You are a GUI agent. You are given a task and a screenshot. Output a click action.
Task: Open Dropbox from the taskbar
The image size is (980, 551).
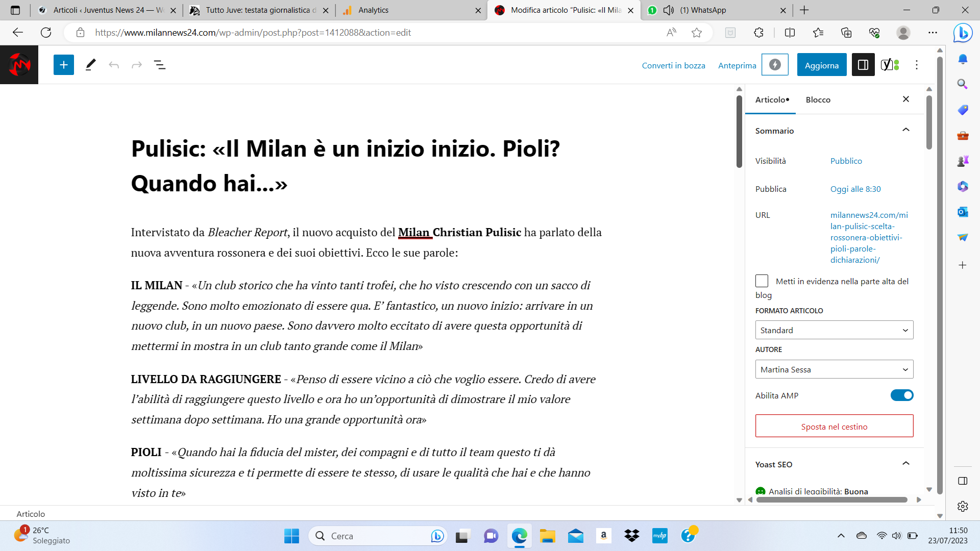click(631, 536)
